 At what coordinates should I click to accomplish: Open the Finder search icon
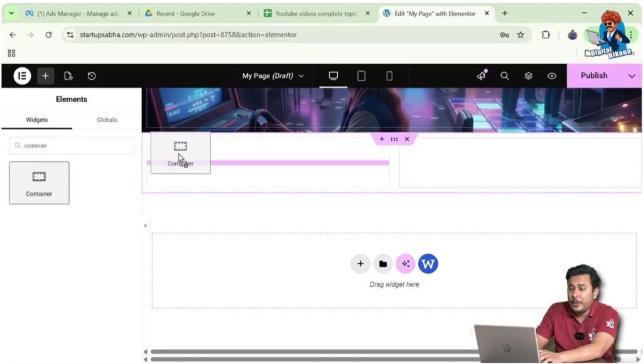click(x=504, y=76)
